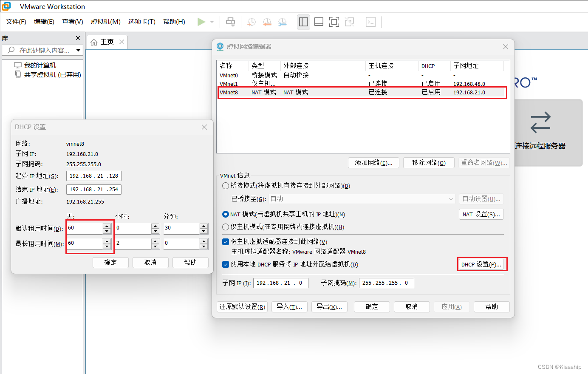588x374 pixels.
Task: Decrease 默认租用时间 days spinner down arrow
Action: [x=107, y=231]
